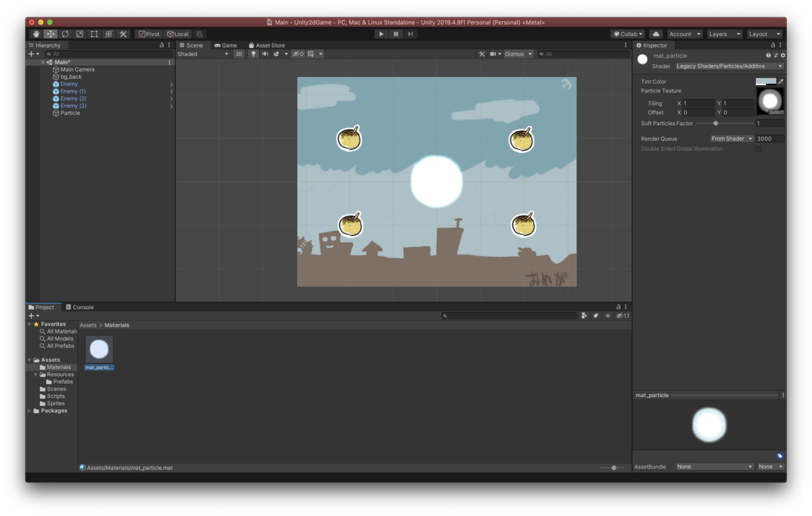Image resolution: width=812 pixels, height=516 pixels.
Task: Switch to the Game tab
Action: [x=225, y=45]
